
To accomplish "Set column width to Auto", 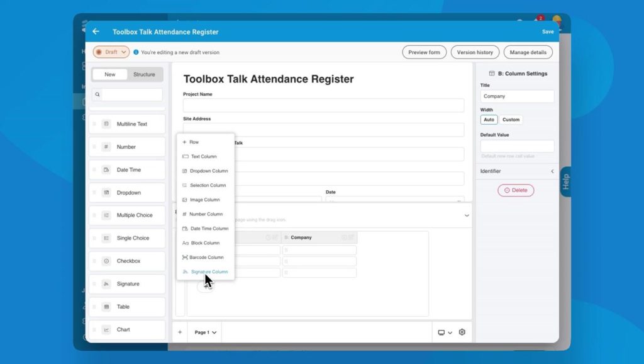I will coord(489,120).
